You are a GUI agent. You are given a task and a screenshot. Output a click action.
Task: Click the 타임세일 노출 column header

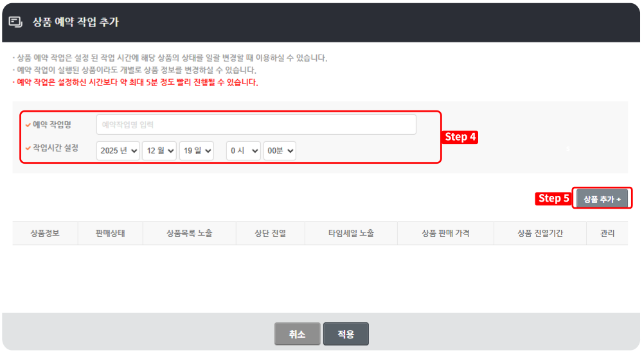(351, 234)
